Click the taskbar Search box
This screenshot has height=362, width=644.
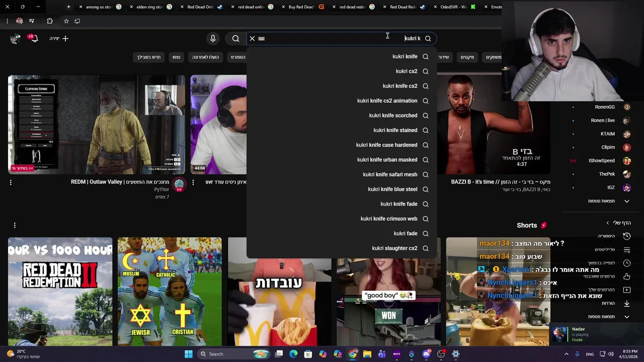coord(234,354)
